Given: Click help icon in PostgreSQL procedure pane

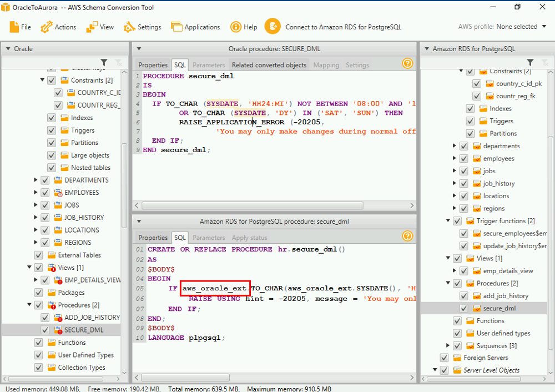Looking at the screenshot, I should 407,236.
